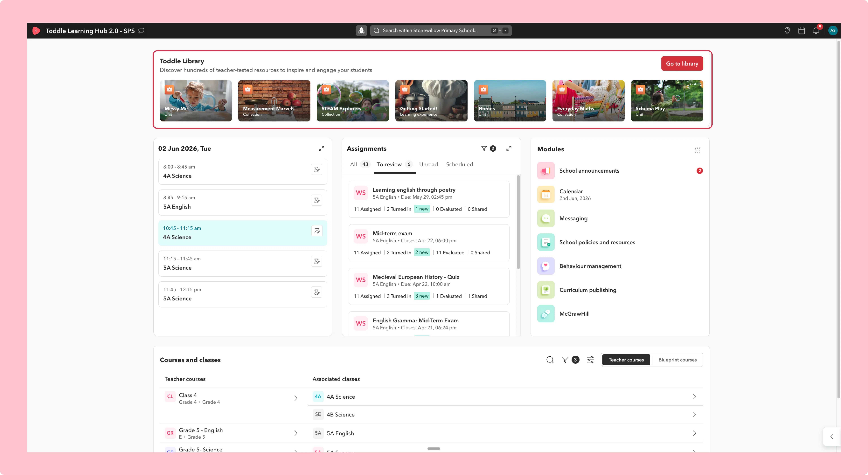This screenshot has width=868, height=475.
Task: Click the 3 new badge on History Quiz
Action: 422,296
